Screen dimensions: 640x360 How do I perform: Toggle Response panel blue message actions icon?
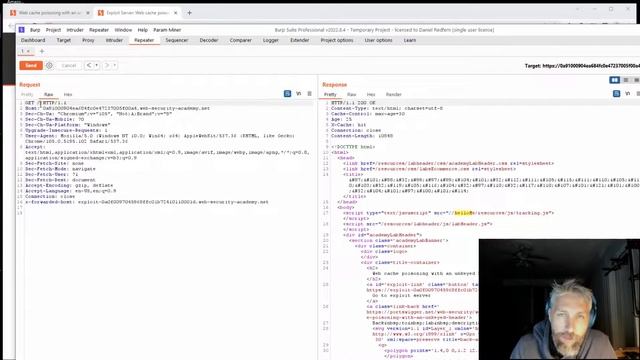pos(616,94)
